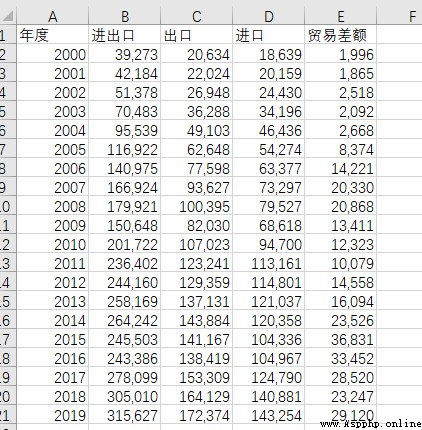Select cell containing 70,483
This screenshot has width=422, height=430.
(x=125, y=111)
